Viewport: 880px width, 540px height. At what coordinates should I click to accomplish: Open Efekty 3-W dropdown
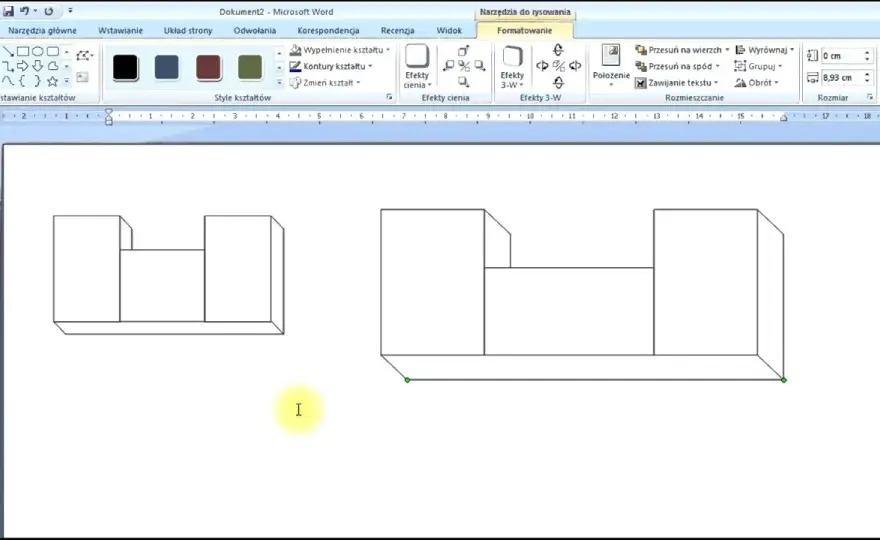512,67
